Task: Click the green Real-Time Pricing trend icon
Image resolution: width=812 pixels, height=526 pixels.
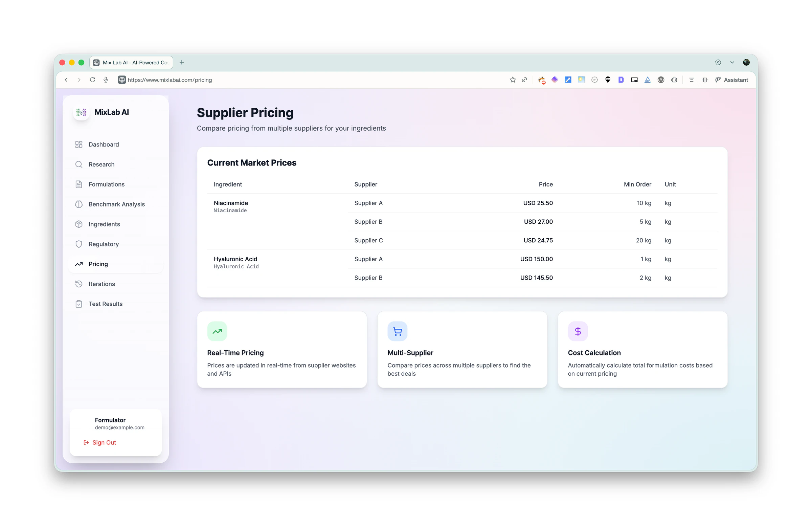Action: pos(217,331)
